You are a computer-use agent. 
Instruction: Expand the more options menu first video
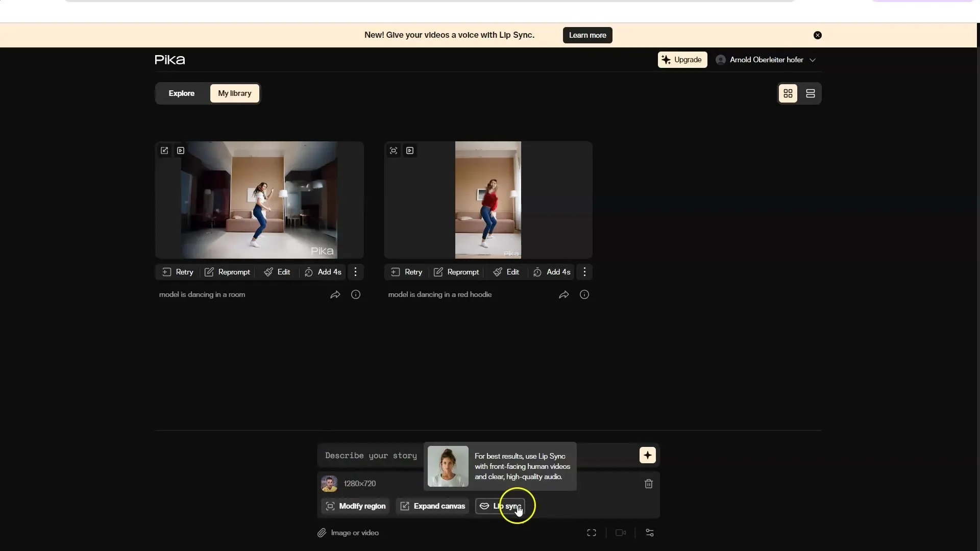(x=355, y=271)
